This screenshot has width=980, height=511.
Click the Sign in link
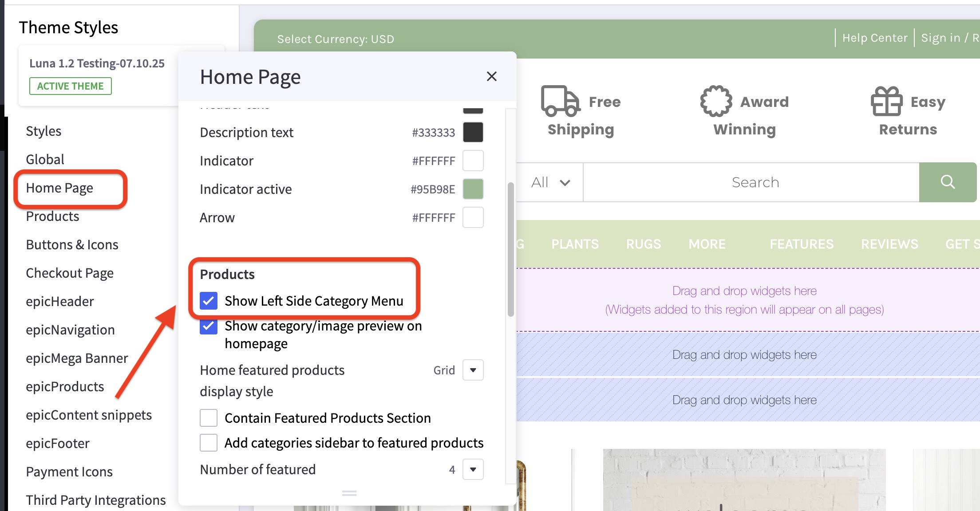coord(941,37)
